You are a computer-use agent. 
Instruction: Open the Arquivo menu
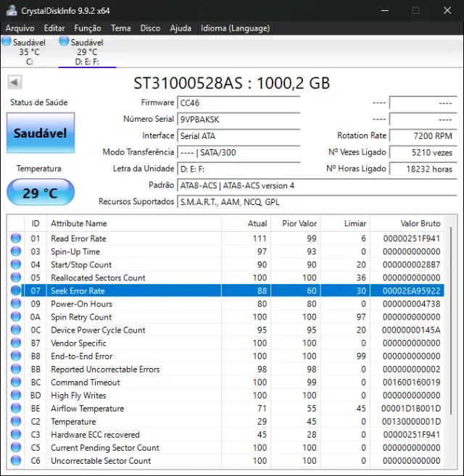pos(20,28)
